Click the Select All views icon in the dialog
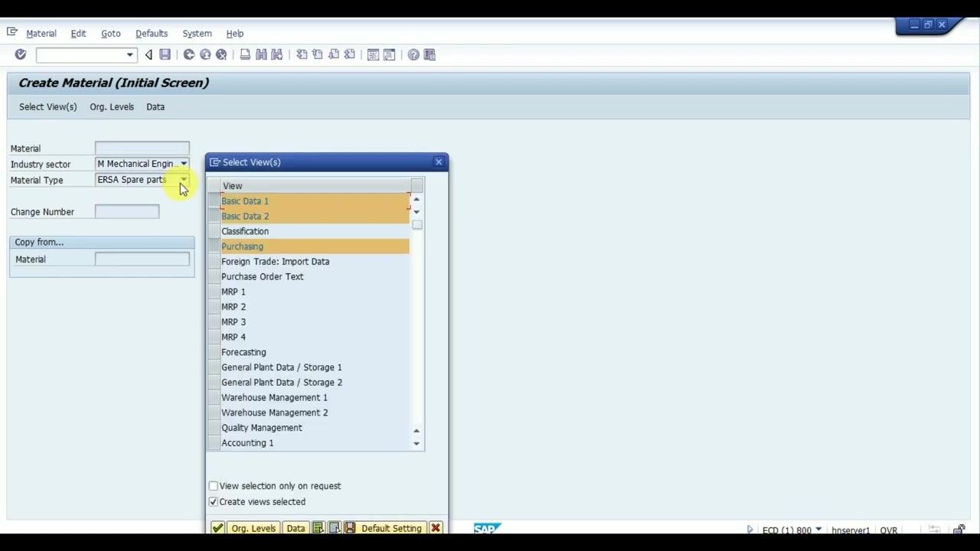This screenshot has width=980, height=551. pos(318,528)
